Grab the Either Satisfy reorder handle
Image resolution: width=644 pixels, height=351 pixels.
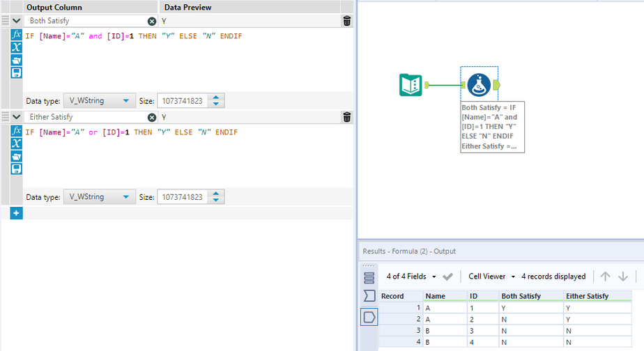tap(6, 116)
